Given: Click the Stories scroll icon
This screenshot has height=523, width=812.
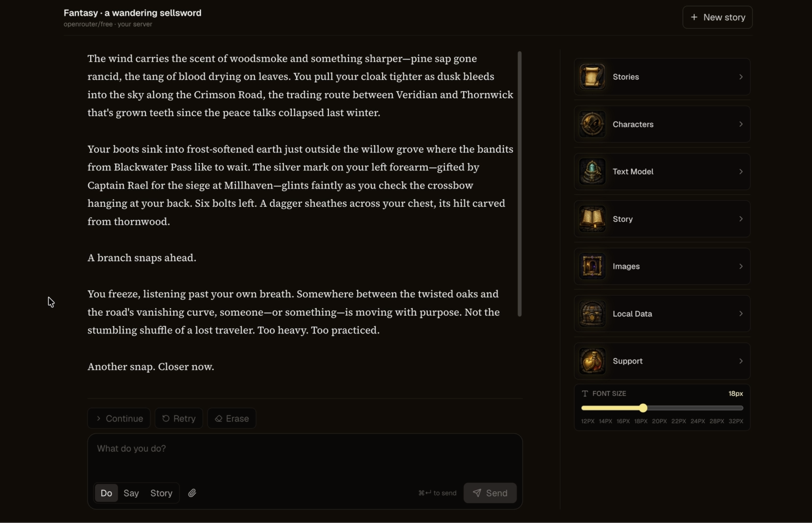Looking at the screenshot, I should click(592, 77).
